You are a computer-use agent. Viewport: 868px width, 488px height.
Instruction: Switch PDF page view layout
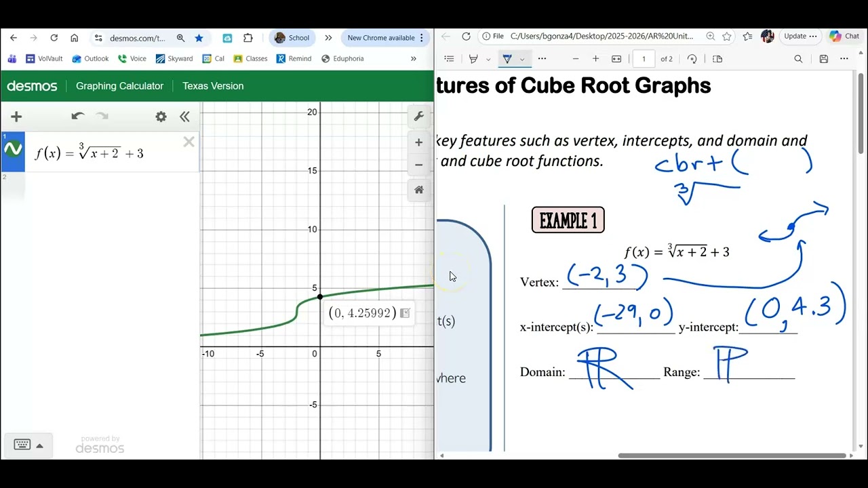tap(717, 59)
